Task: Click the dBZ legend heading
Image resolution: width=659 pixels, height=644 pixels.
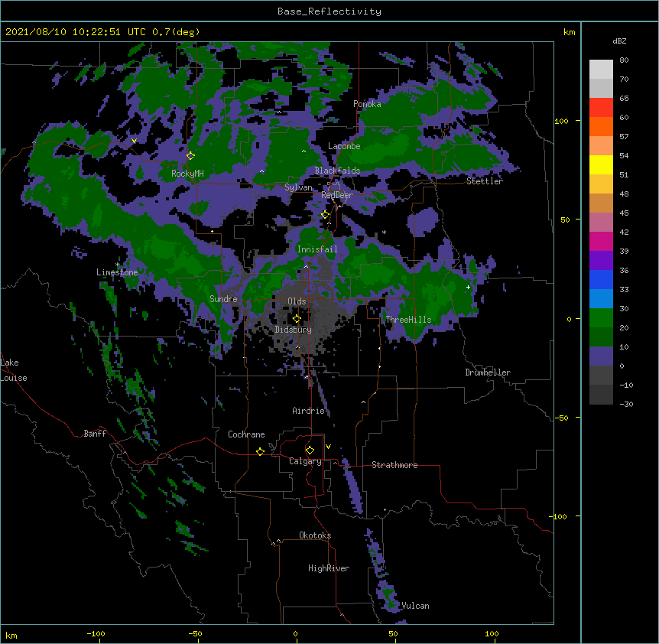Action: pos(619,41)
